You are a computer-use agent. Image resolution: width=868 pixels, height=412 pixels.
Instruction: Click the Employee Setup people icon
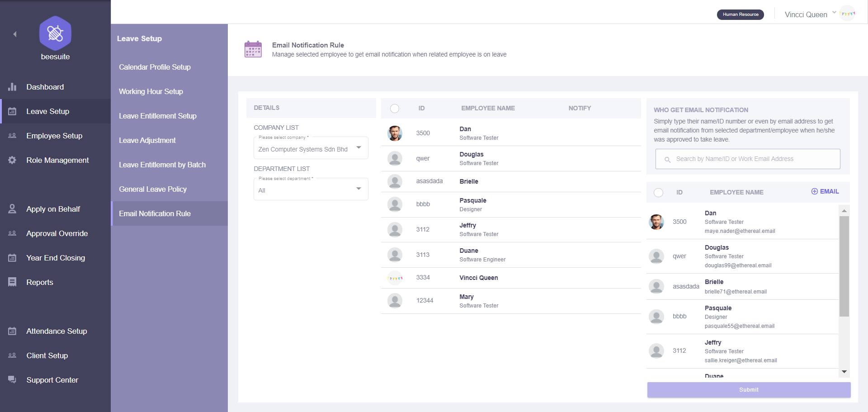pyautogui.click(x=12, y=136)
